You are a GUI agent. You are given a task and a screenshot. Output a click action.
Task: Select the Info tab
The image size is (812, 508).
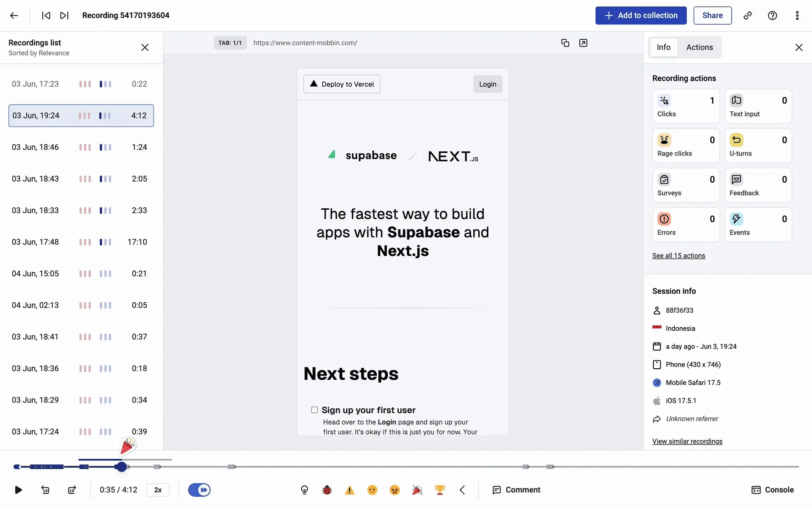pyautogui.click(x=664, y=47)
